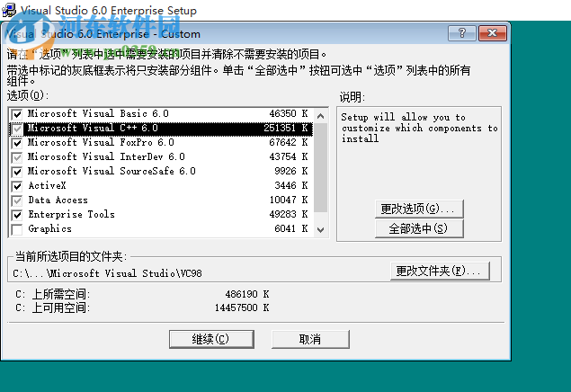Select the Microsoft Visual SourceSafe 6.0 row text
This screenshot has height=392, width=571.
[112, 171]
